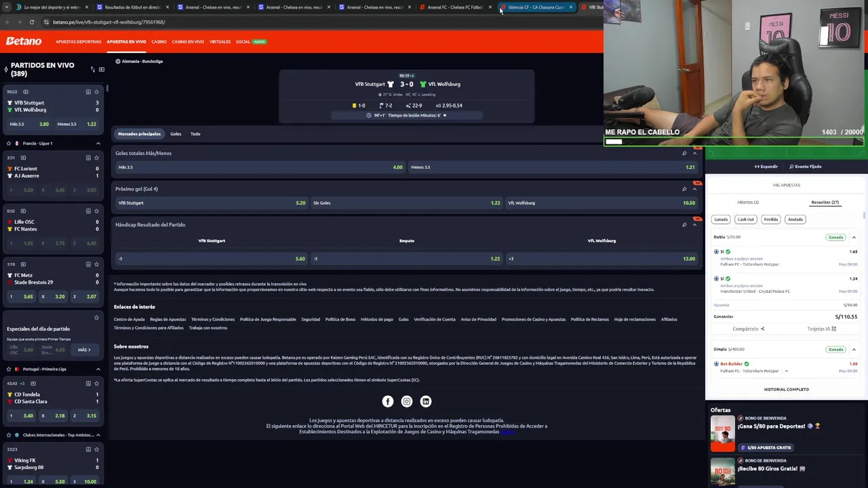Open stats icon for FC Metz match
This screenshot has width=868, height=488.
pyautogui.click(x=88, y=264)
